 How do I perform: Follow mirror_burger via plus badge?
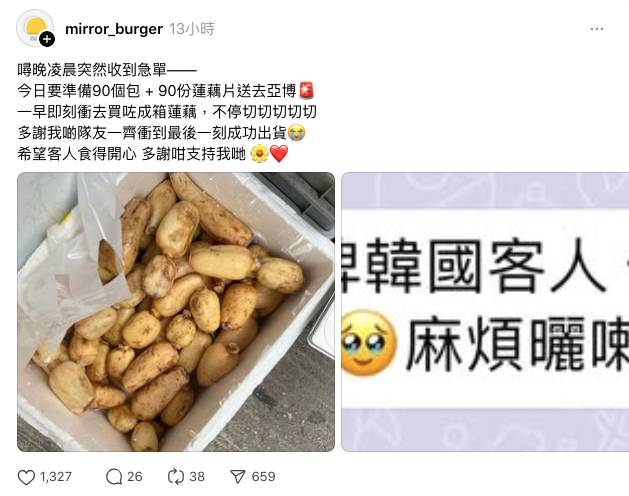pos(47,39)
